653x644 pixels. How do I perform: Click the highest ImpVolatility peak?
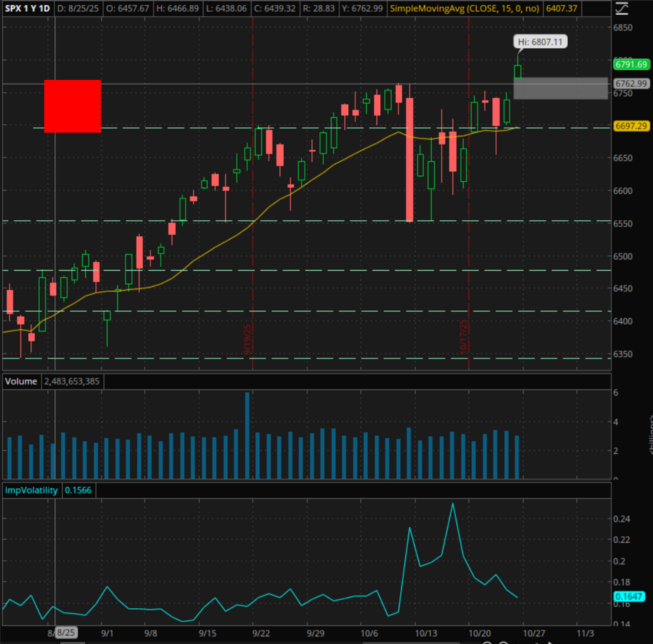coord(453,504)
